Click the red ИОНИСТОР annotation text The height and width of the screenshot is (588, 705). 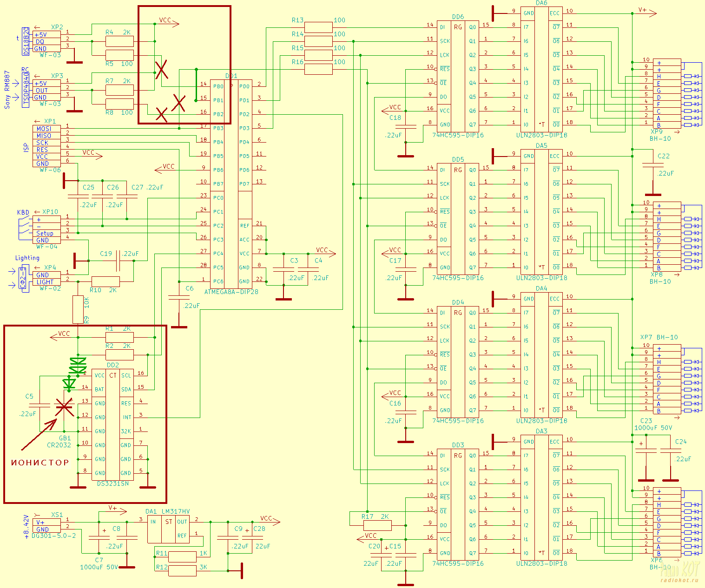pos(40,463)
